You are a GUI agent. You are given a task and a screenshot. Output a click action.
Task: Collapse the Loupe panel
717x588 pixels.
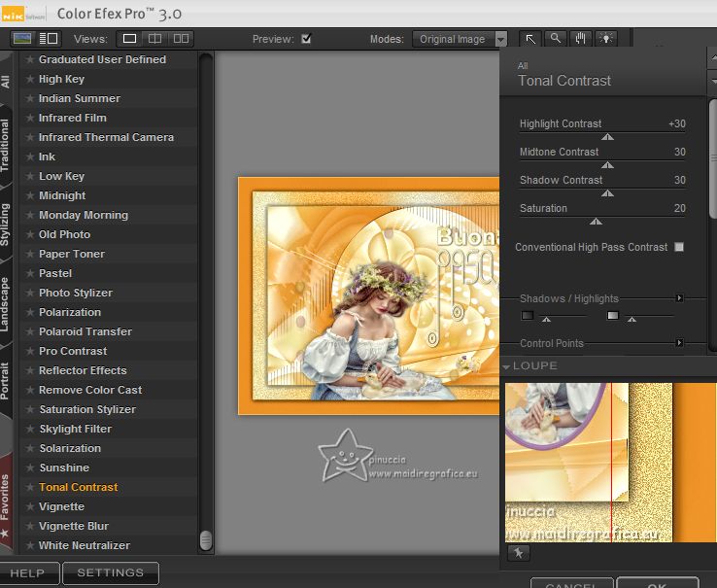coord(506,366)
